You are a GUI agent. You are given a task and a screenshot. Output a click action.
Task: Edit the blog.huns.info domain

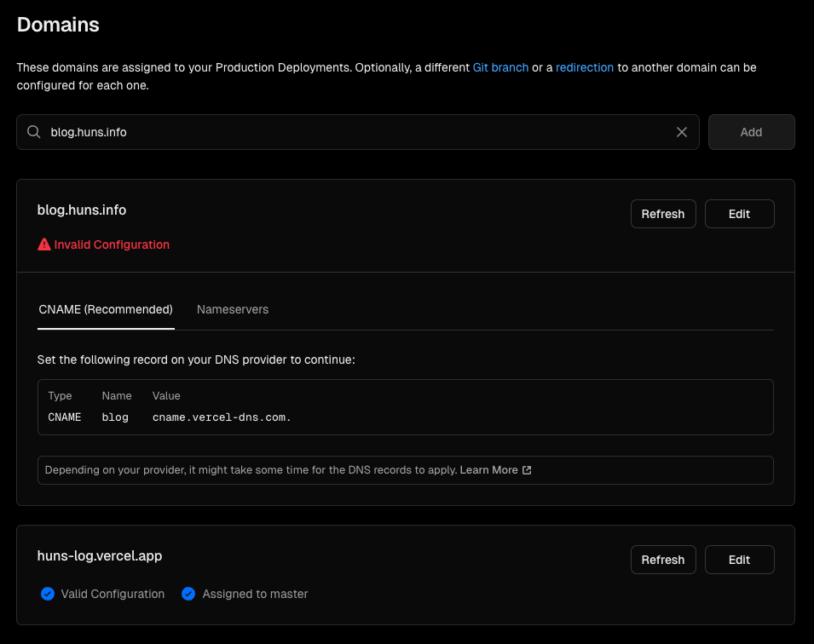click(739, 214)
